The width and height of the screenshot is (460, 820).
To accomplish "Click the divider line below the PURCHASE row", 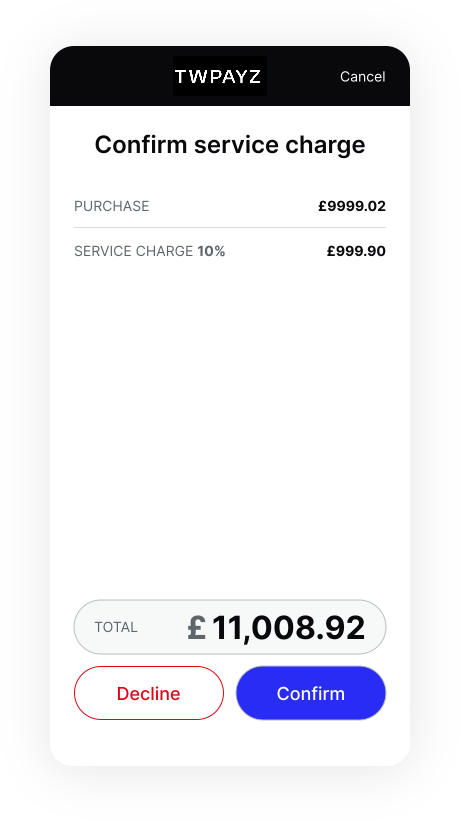I will (230, 227).
